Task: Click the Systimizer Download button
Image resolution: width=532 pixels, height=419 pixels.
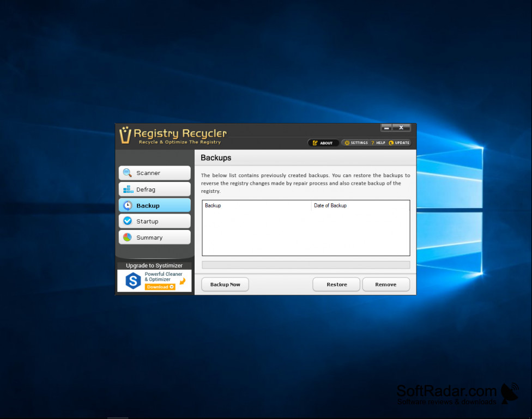Action: pyautogui.click(x=160, y=287)
